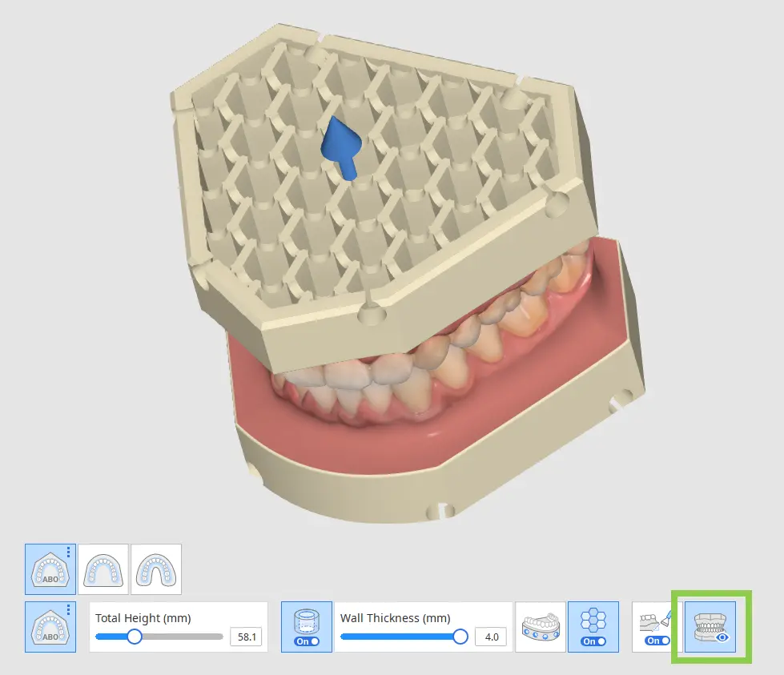
Task: Click the Wall Thickness value field 4.0
Action: [490, 637]
